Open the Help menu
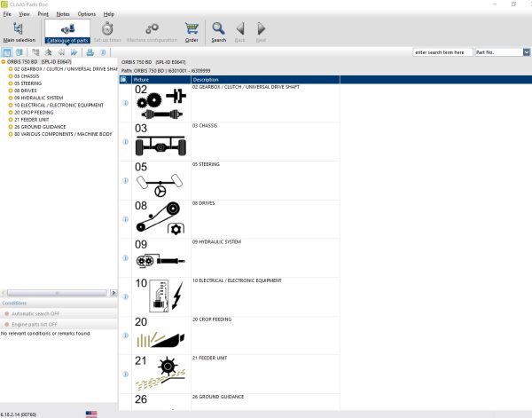The width and height of the screenshot is (532, 418). coord(109,14)
